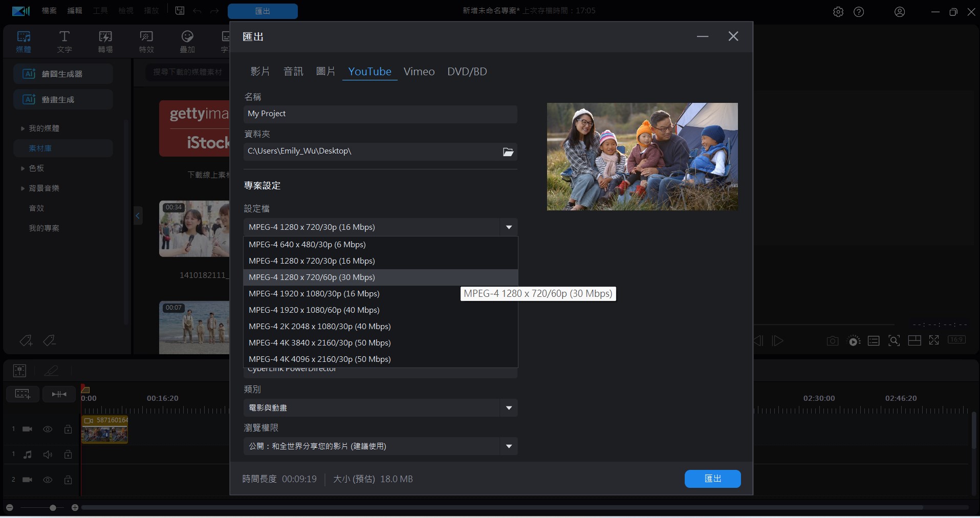Select 素材庫 in sidebar
Image resolution: width=980 pixels, height=518 pixels.
pyautogui.click(x=63, y=148)
